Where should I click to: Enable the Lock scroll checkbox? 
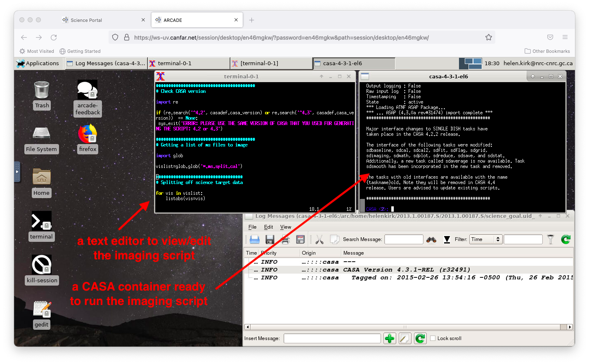[x=433, y=338]
